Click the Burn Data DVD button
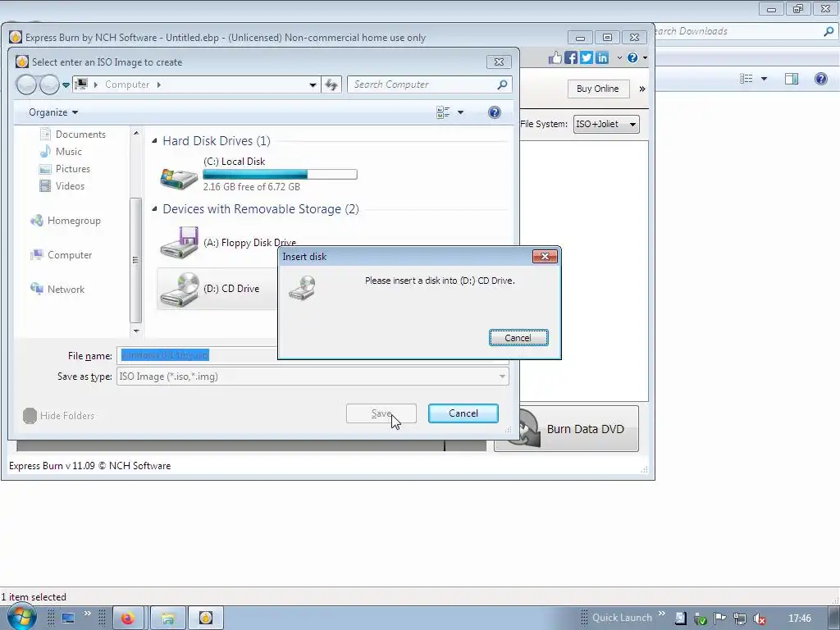The width and height of the screenshot is (840, 630). coord(566,429)
